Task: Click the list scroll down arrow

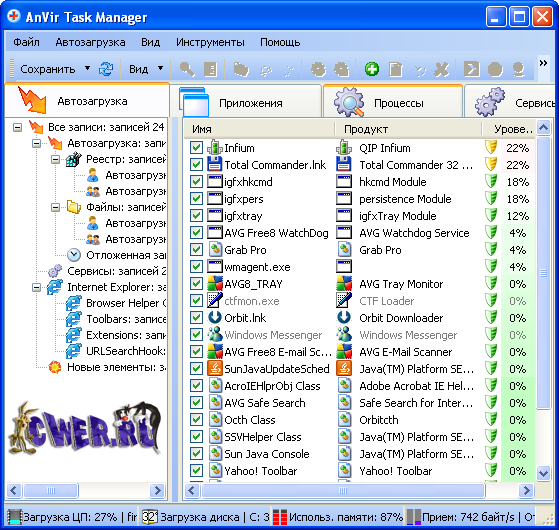Action: (x=544, y=474)
